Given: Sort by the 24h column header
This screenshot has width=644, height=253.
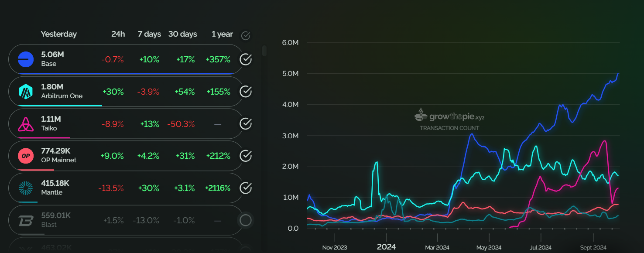Looking at the screenshot, I should pos(118,34).
